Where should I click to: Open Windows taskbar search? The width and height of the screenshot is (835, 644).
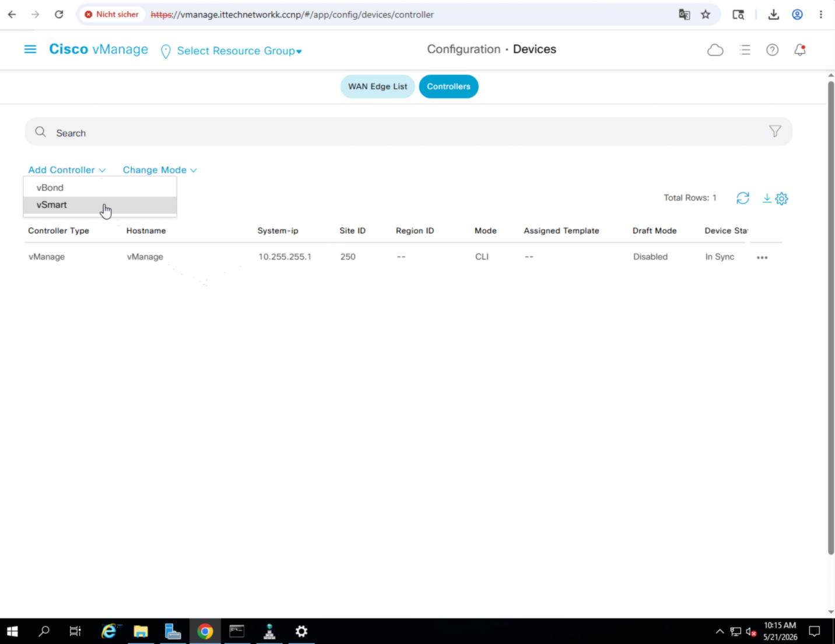click(44, 631)
